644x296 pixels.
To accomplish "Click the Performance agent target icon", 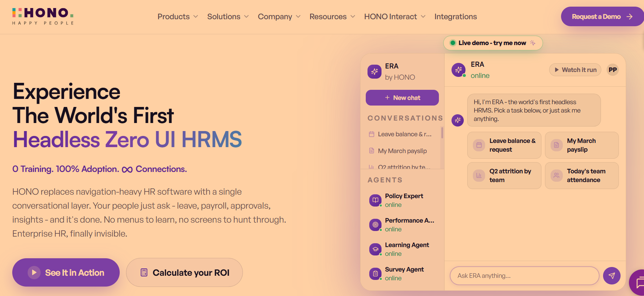I will [x=375, y=225].
